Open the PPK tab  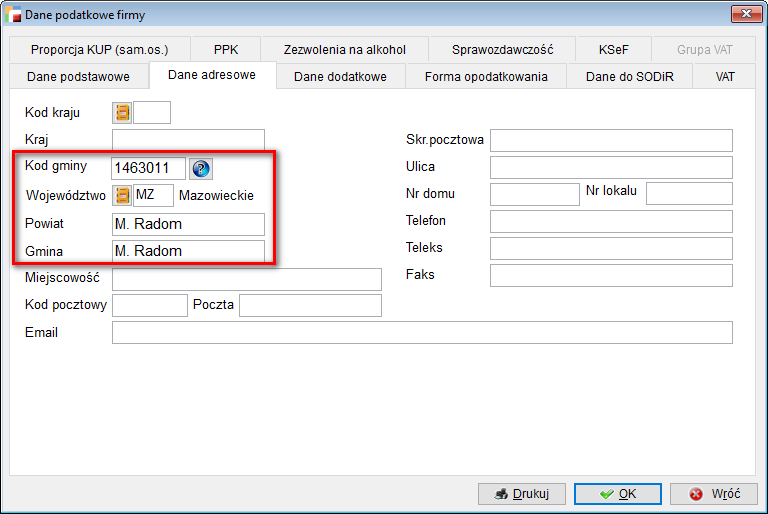[x=226, y=50]
